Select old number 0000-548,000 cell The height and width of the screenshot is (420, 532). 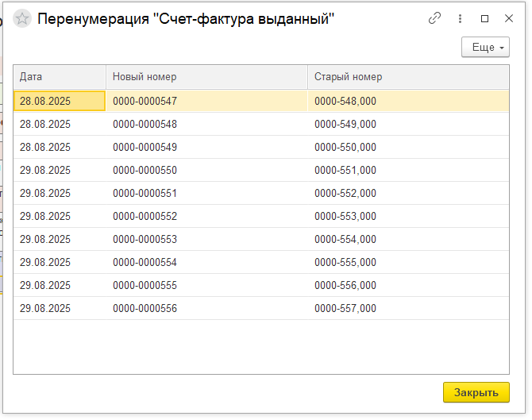pyautogui.click(x=407, y=102)
